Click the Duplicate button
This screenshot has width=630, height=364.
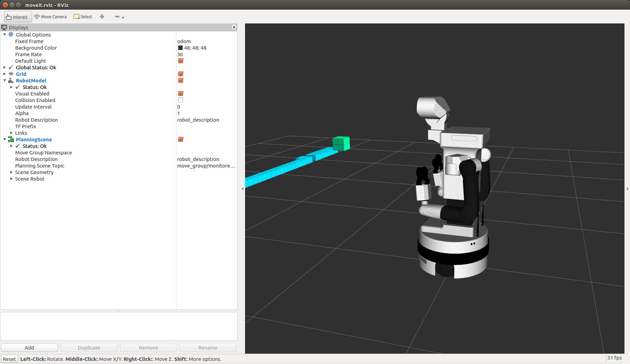click(89, 347)
